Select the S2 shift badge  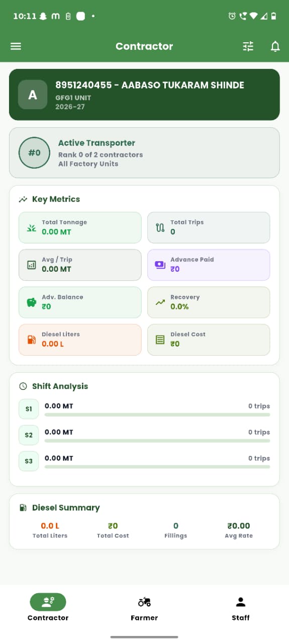pos(29,435)
